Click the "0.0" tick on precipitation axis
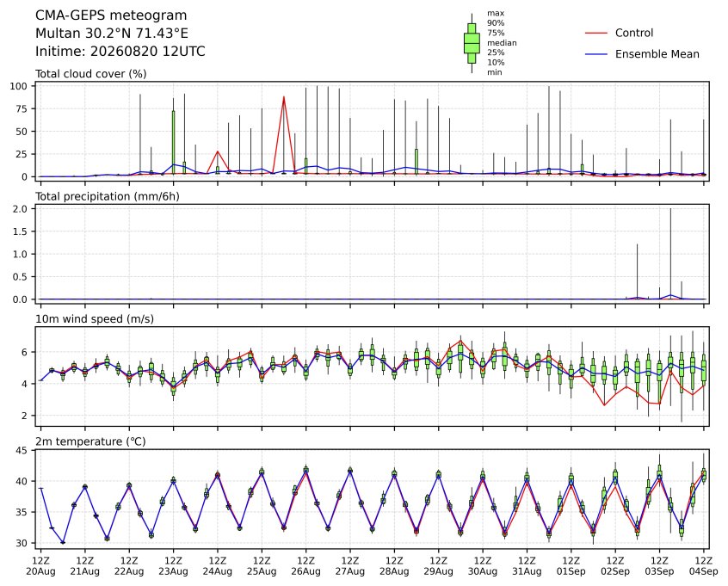Screen dimensions: 728x586 click(21, 299)
